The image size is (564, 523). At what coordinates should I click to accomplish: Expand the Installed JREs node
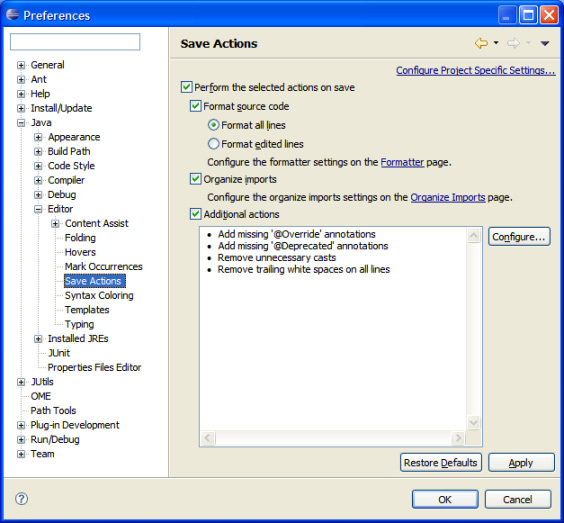pyautogui.click(x=38, y=338)
